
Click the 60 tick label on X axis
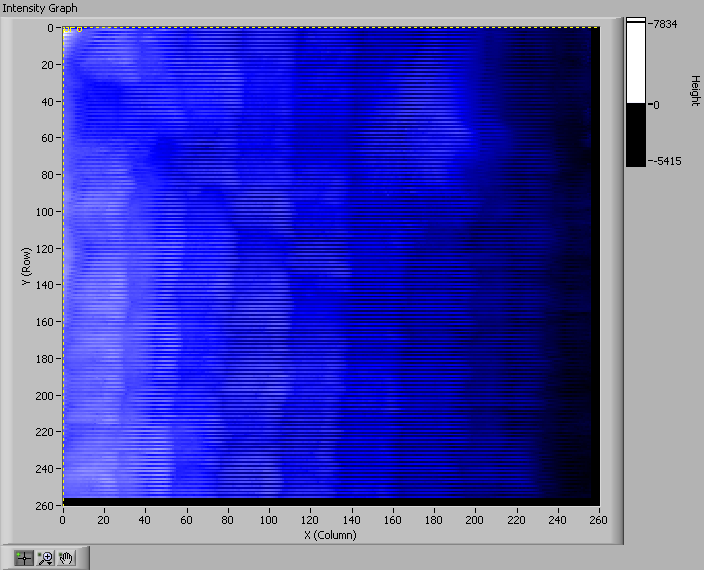186,520
